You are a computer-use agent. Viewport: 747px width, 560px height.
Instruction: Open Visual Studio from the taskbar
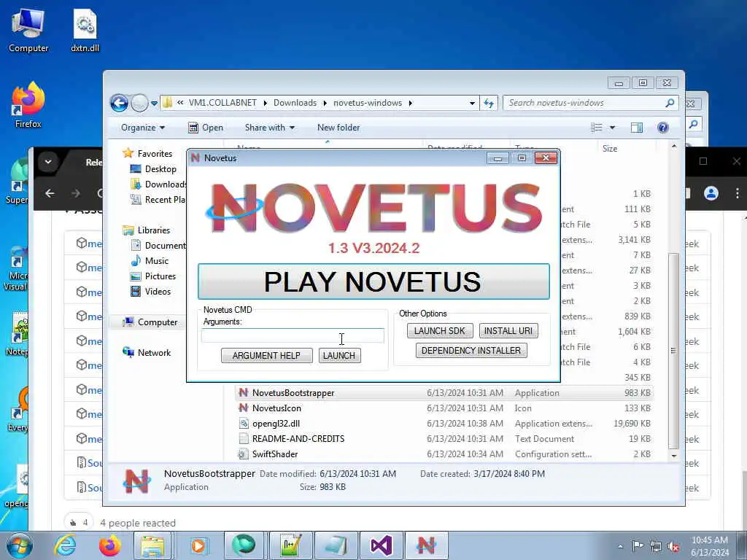[x=381, y=545]
